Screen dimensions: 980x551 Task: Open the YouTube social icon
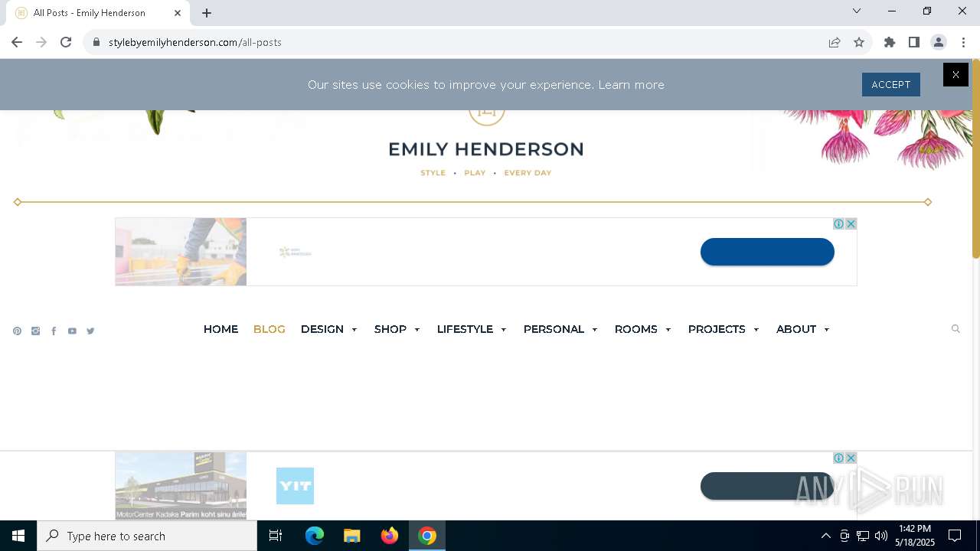(x=72, y=331)
